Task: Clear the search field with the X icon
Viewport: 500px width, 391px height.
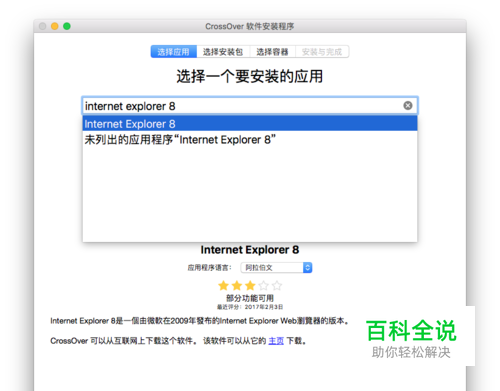Action: coord(408,106)
